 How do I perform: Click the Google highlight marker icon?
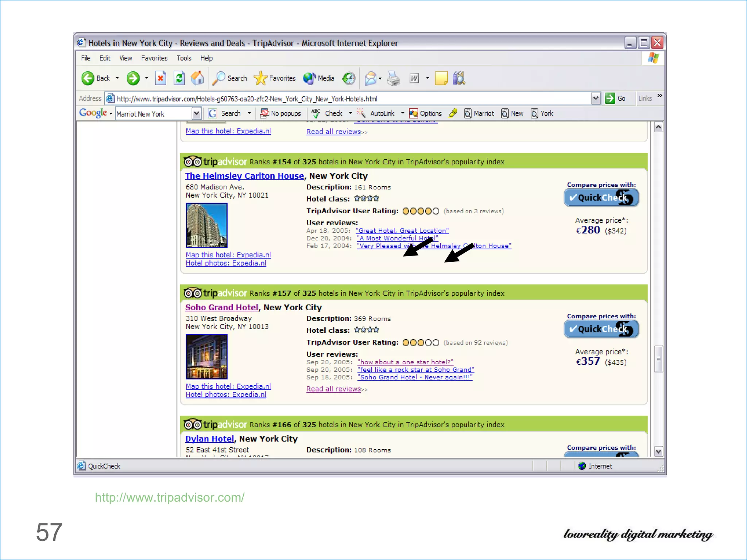[453, 113]
